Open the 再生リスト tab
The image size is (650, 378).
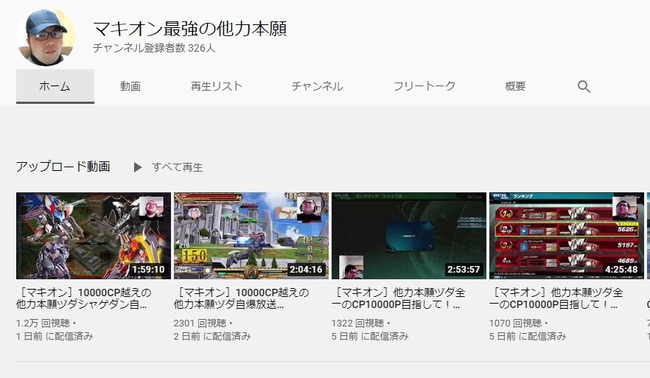pyautogui.click(x=216, y=86)
